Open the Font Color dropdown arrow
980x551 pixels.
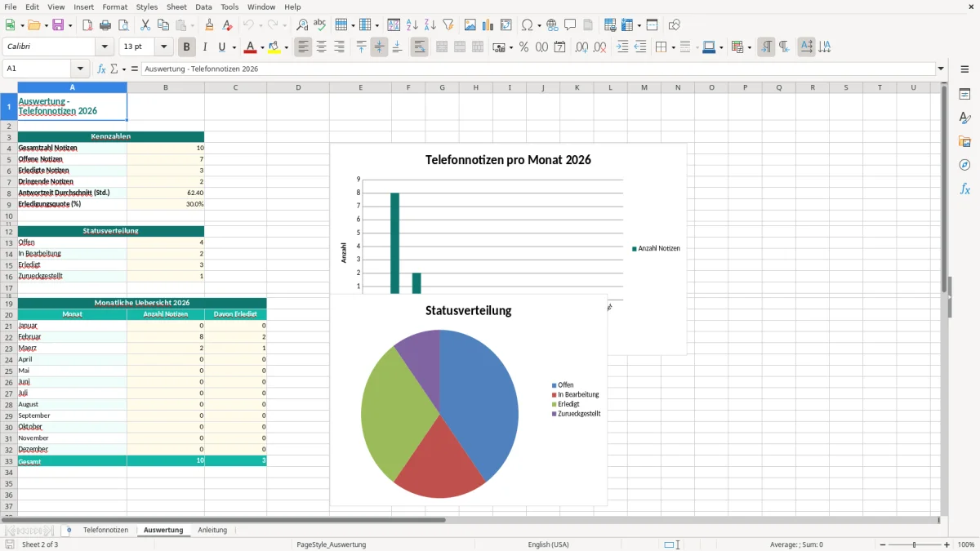coord(263,47)
